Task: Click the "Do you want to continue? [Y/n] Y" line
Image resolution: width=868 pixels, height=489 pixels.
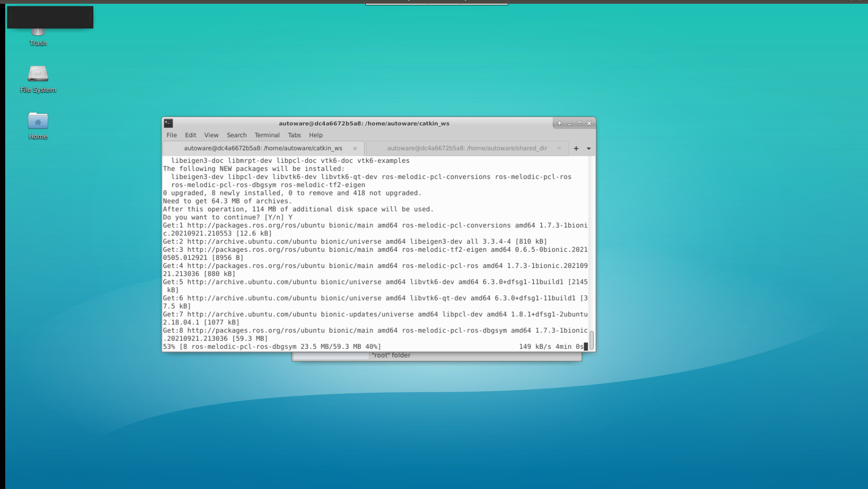Action: pyautogui.click(x=228, y=217)
